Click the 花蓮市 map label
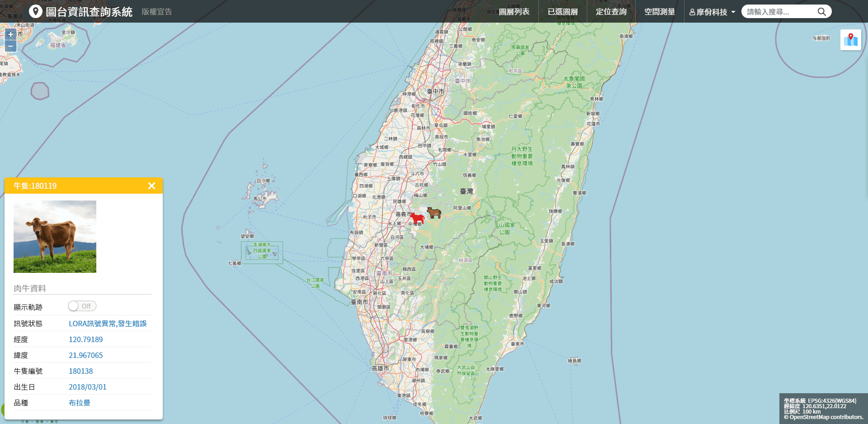868x424 pixels. click(593, 124)
